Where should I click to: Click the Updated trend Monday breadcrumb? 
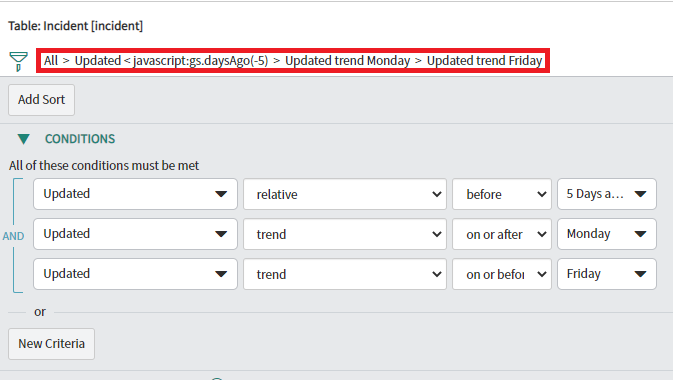click(x=348, y=61)
